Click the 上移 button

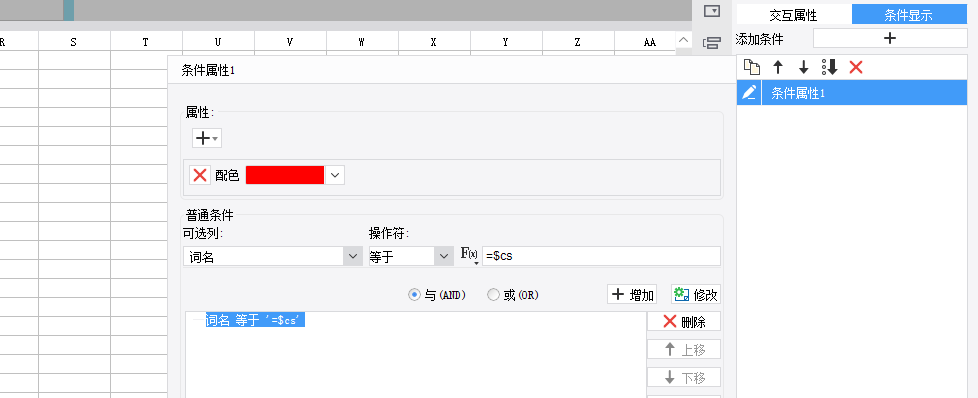point(684,349)
